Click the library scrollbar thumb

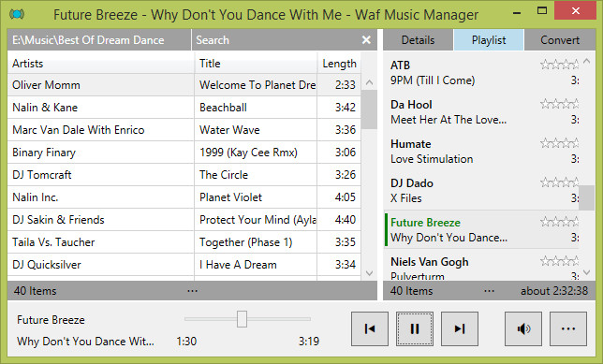click(369, 109)
